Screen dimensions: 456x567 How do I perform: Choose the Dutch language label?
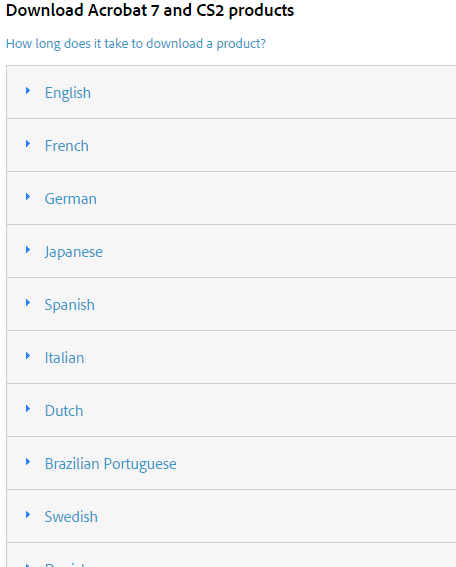point(64,411)
